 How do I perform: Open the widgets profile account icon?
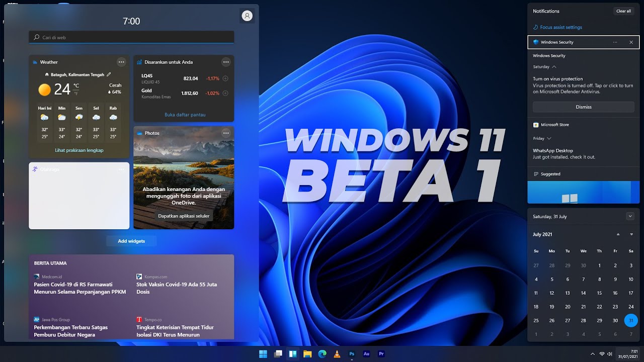point(247,16)
